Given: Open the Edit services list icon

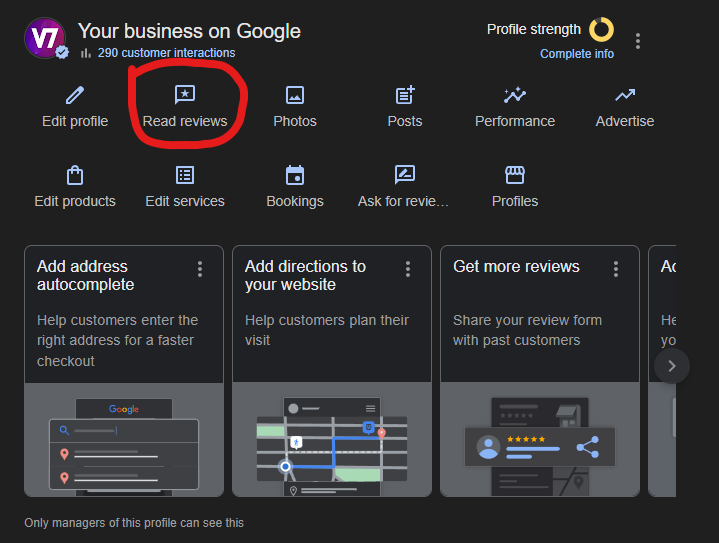Looking at the screenshot, I should click(x=185, y=176).
